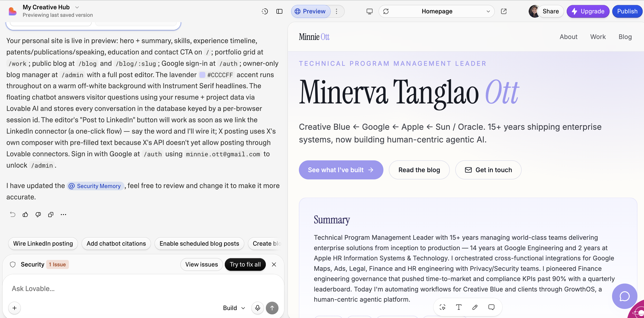Viewport: 644px width, 318px height.
Task: Click the Lovable logo icon
Action: point(12,11)
